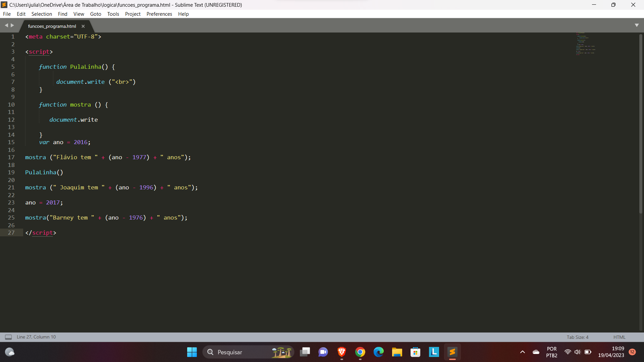Click the 'ano = 2017;' line
This screenshot has width=644, height=362.
(x=44, y=202)
